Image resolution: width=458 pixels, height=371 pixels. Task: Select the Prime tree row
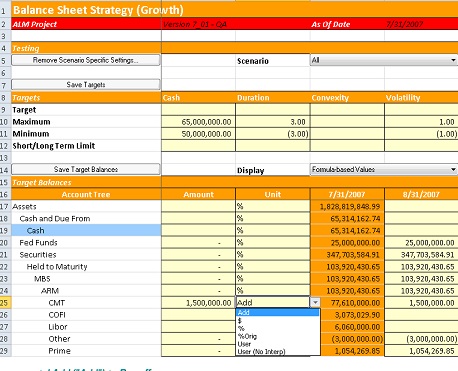[86, 351]
